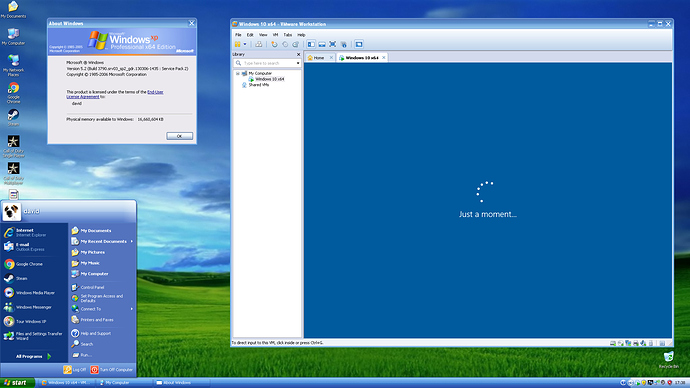Image resolution: width=690 pixels, height=388 pixels.
Task: Click OK in About Windows dialog
Action: pos(180,136)
